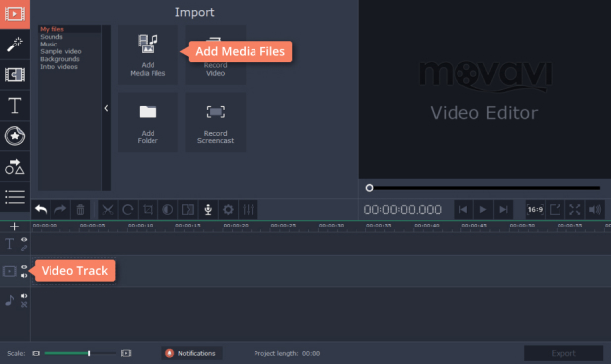Expand the More tools list icon
Viewport: 611px width, 364px height.
click(15, 197)
